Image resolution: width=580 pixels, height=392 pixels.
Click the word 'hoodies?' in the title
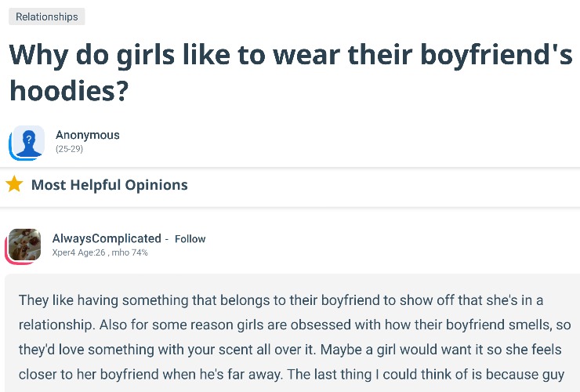(x=69, y=90)
